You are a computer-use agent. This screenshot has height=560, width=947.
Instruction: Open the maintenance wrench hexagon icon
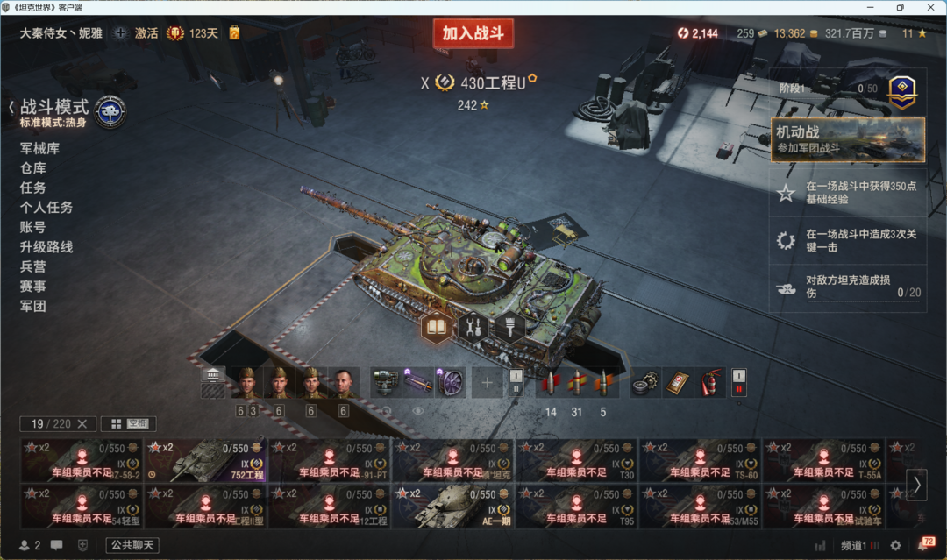click(473, 327)
